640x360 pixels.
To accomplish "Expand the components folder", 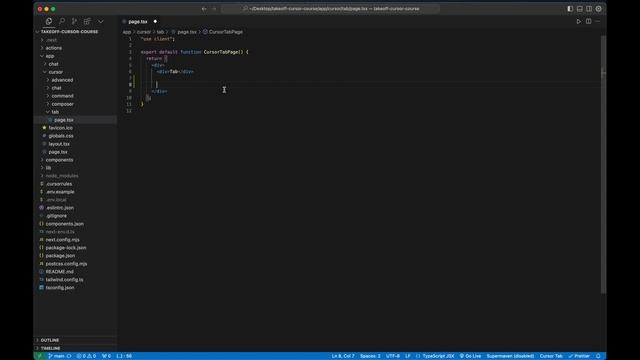I will [59, 160].
